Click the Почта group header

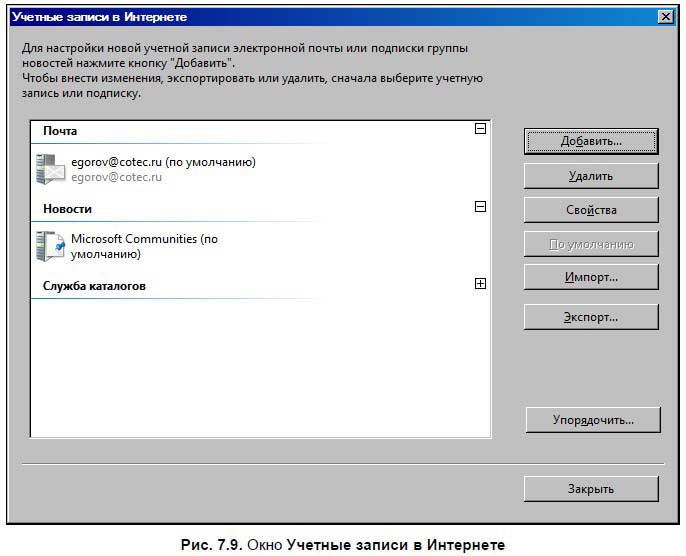[x=60, y=131]
